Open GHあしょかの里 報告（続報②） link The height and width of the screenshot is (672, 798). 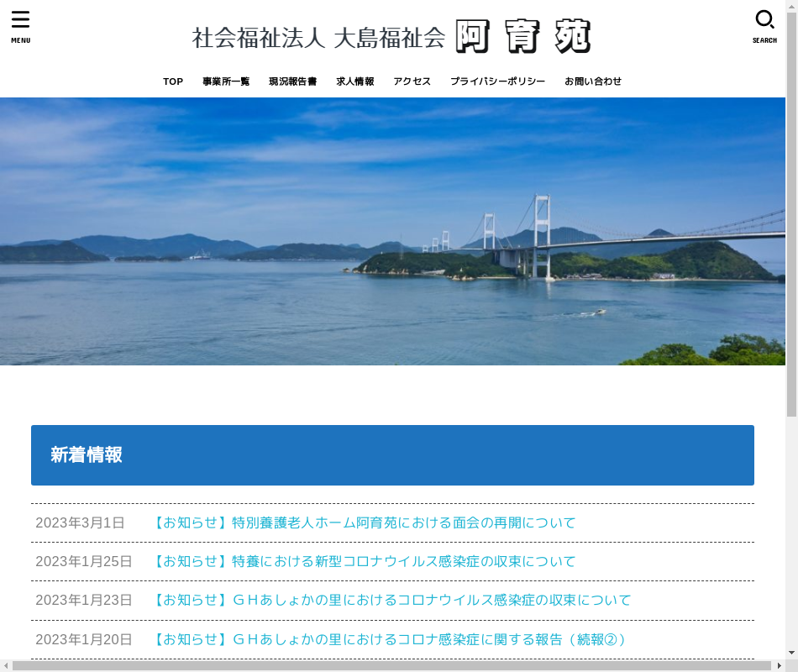pyautogui.click(x=388, y=639)
